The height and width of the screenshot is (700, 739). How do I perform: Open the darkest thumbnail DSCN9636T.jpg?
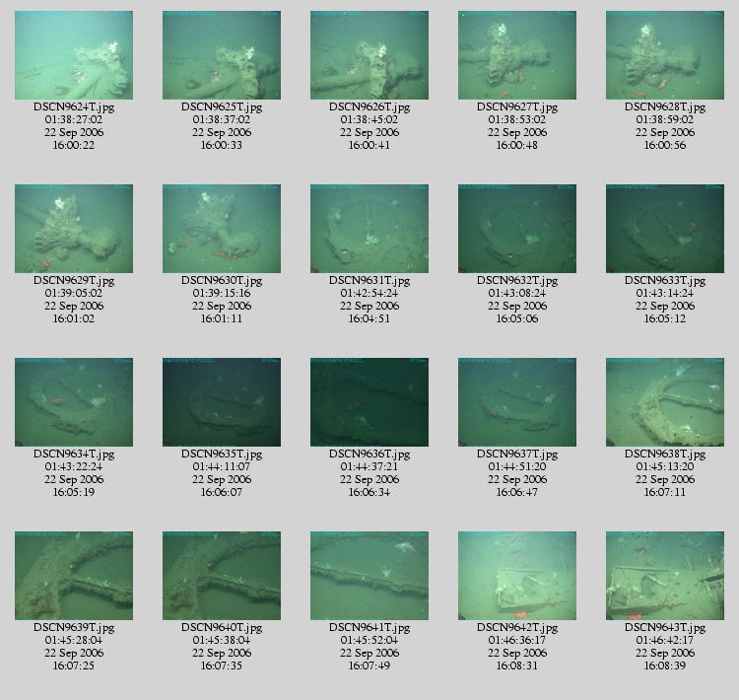coord(369,402)
